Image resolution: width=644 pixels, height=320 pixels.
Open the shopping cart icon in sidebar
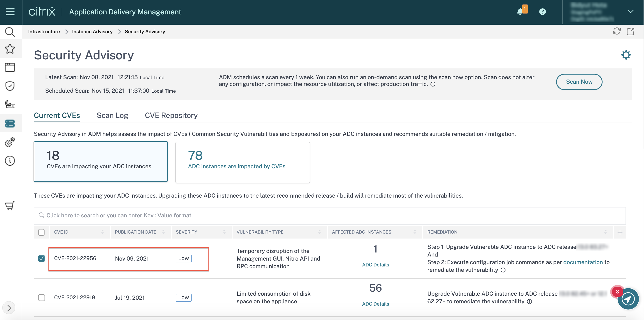(10, 205)
